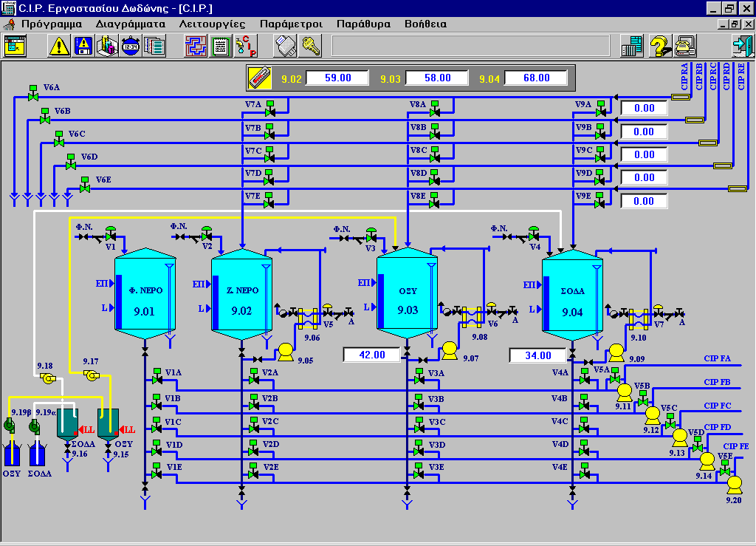Image resolution: width=756 pixels, height=546 pixels.
Task: Click the yellow warning alarm toolbar icon
Action: 60,46
